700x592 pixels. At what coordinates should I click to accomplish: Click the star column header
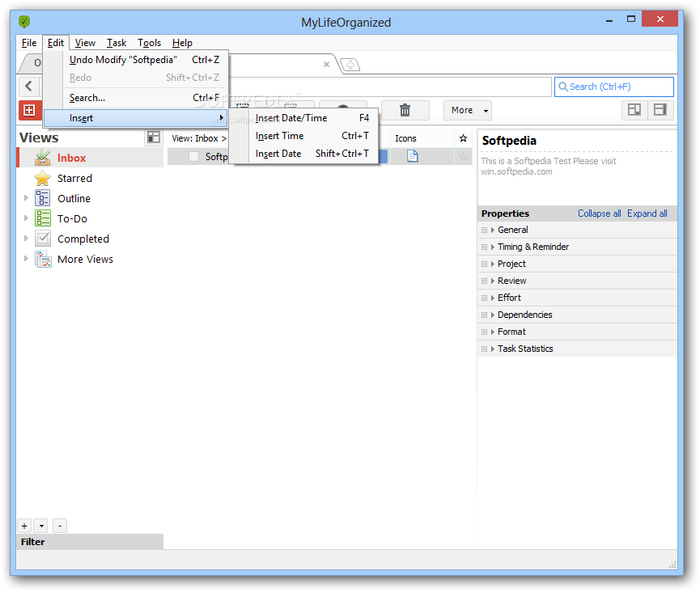click(x=463, y=138)
